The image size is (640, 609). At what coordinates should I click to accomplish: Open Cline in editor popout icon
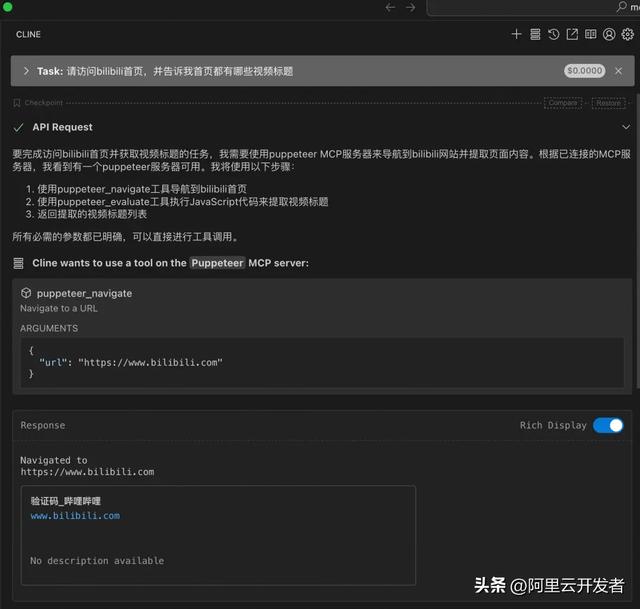(572, 34)
